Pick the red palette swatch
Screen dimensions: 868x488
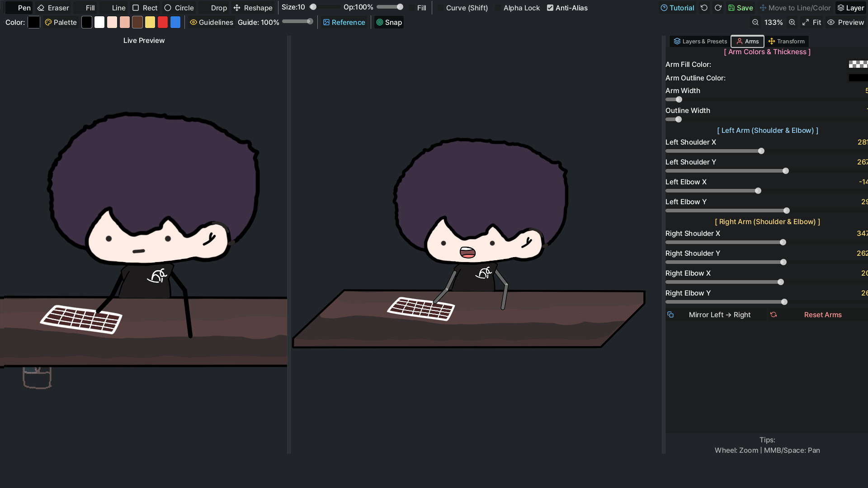click(x=163, y=22)
